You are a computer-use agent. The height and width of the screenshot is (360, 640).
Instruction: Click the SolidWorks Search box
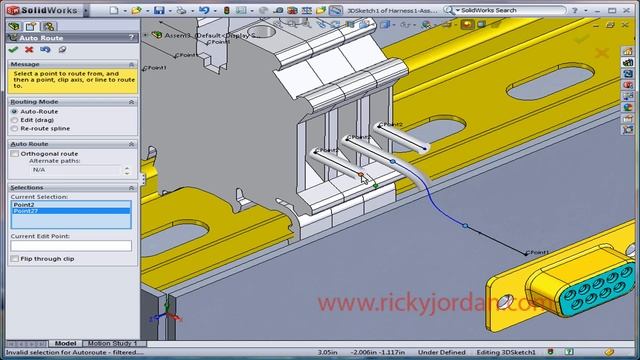[x=511, y=10]
